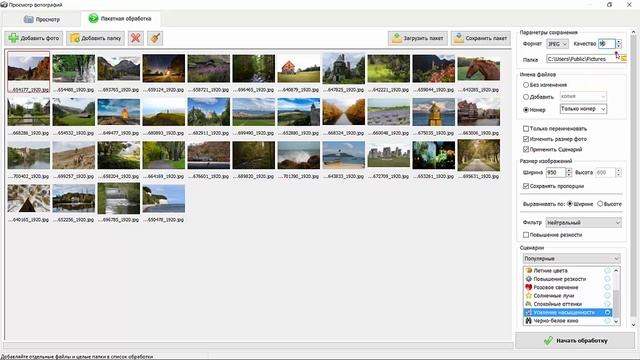Screen dimensions: 640x360
Task: Click the circle button on Усиление насыщенности row
Action: tap(607, 312)
